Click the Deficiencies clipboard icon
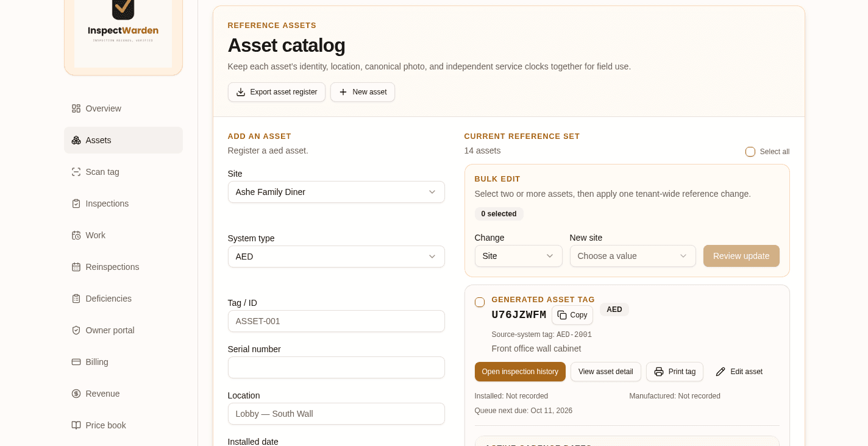868x446 pixels. coord(76,299)
